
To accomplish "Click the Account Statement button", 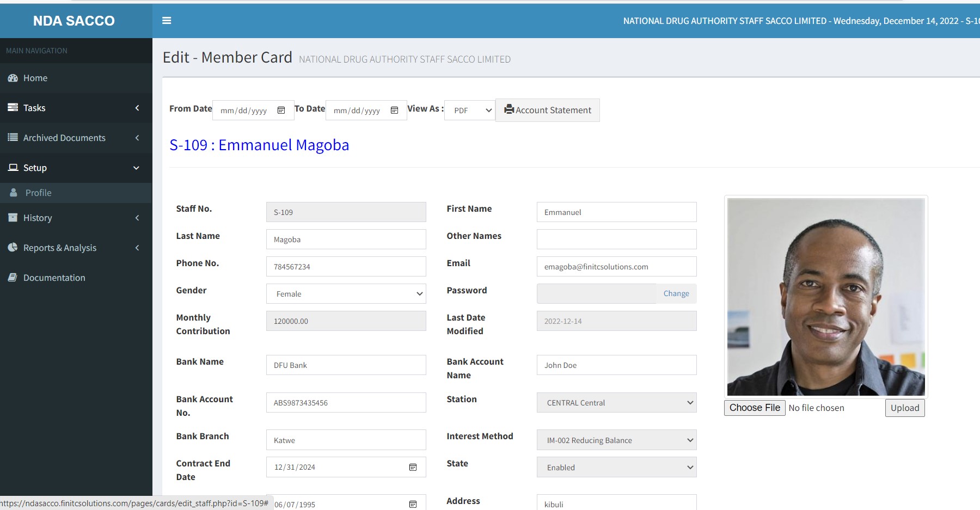I will 548,110.
